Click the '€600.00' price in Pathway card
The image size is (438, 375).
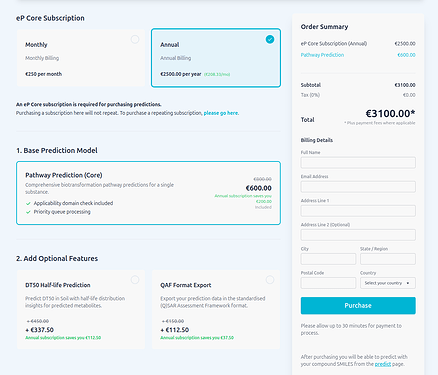(x=259, y=188)
